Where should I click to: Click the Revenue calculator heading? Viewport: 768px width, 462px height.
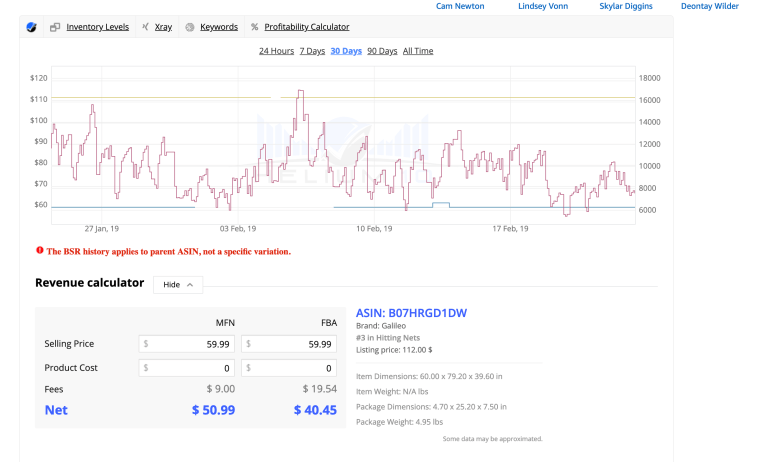[x=90, y=283]
